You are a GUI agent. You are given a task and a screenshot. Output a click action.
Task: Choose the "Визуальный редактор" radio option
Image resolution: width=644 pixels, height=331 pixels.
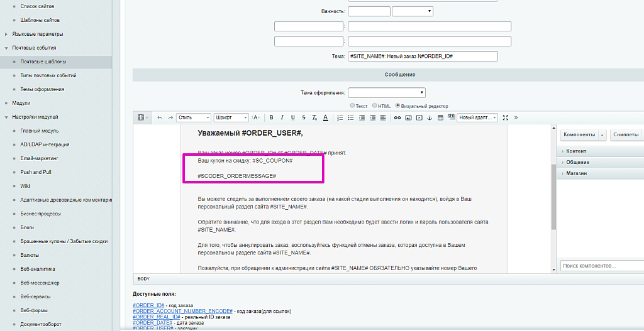397,106
